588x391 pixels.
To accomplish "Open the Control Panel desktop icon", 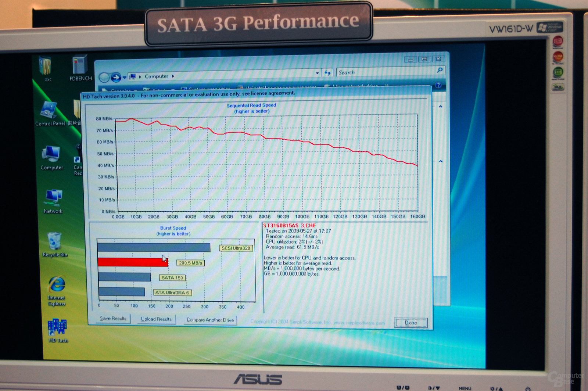I will point(50,114).
